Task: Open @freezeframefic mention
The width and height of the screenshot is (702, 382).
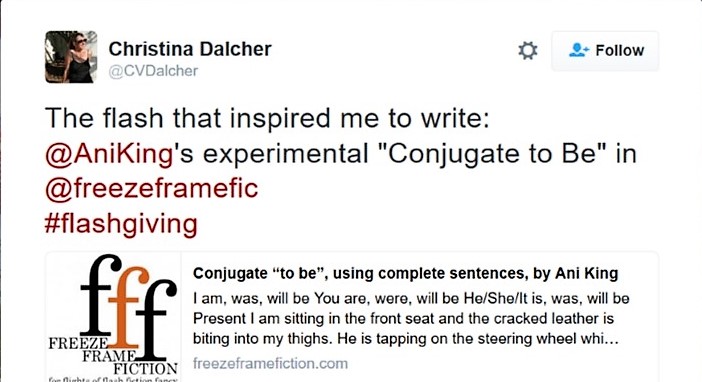Action: click(x=152, y=188)
